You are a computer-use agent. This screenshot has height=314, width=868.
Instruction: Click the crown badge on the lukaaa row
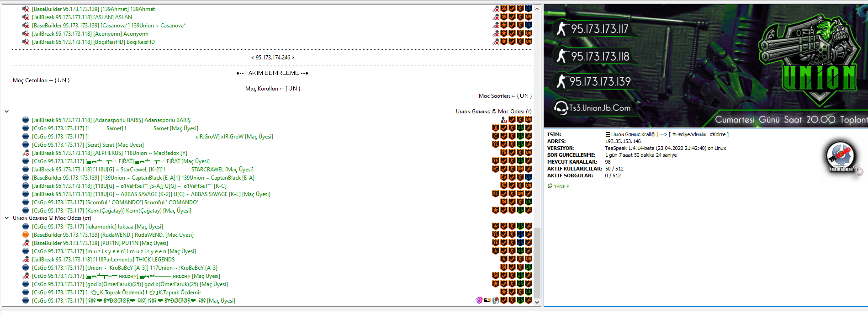[495, 226]
